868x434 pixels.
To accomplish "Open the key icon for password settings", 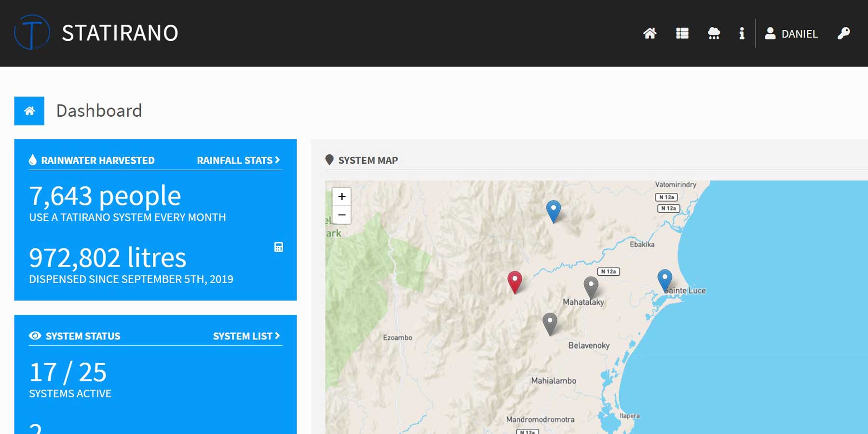I will 843,33.
